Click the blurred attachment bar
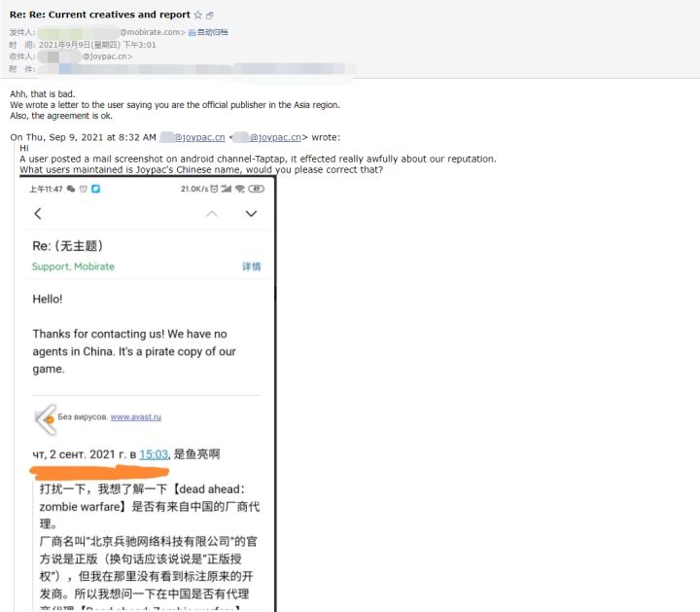This screenshot has width=700, height=612. (195, 69)
